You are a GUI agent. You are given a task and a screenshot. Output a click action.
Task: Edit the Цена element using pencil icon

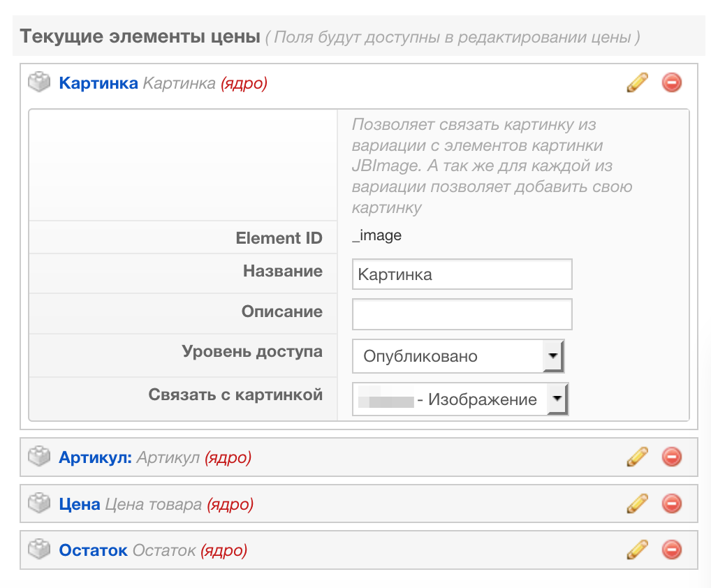637,504
